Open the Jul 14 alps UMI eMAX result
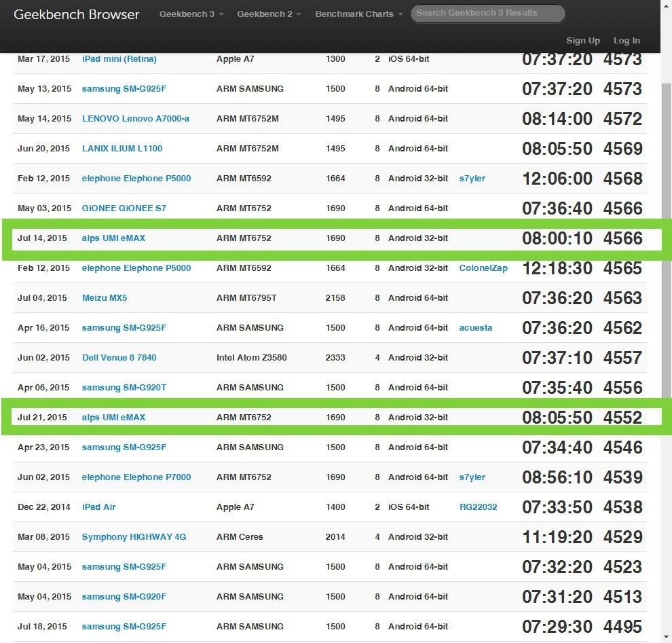This screenshot has height=643, width=672. coord(113,238)
